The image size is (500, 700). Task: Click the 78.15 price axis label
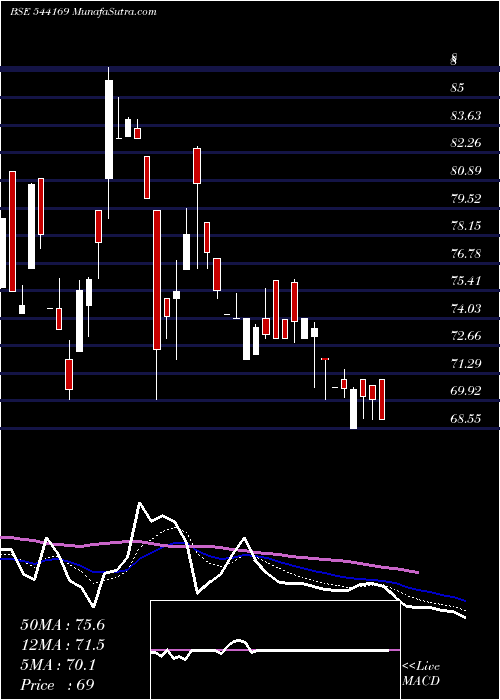point(466,225)
